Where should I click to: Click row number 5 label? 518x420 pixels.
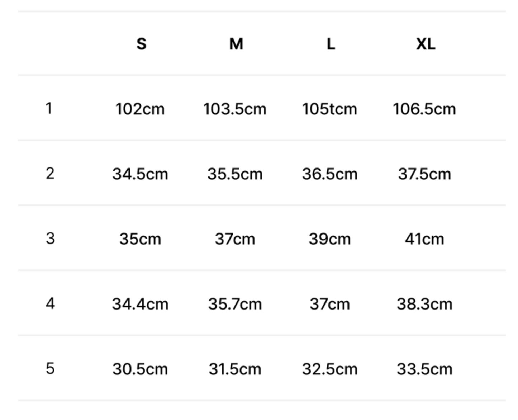[50, 369]
